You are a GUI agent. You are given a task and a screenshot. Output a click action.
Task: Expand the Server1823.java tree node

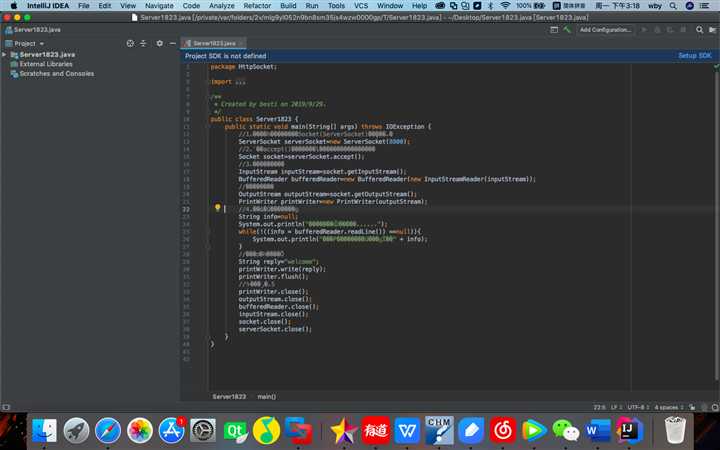(5, 55)
